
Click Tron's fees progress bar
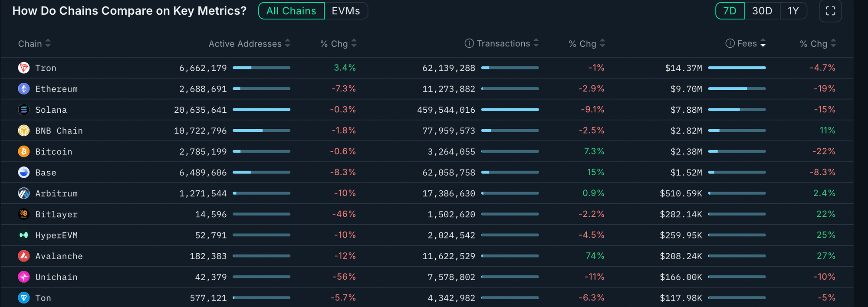tap(736, 68)
